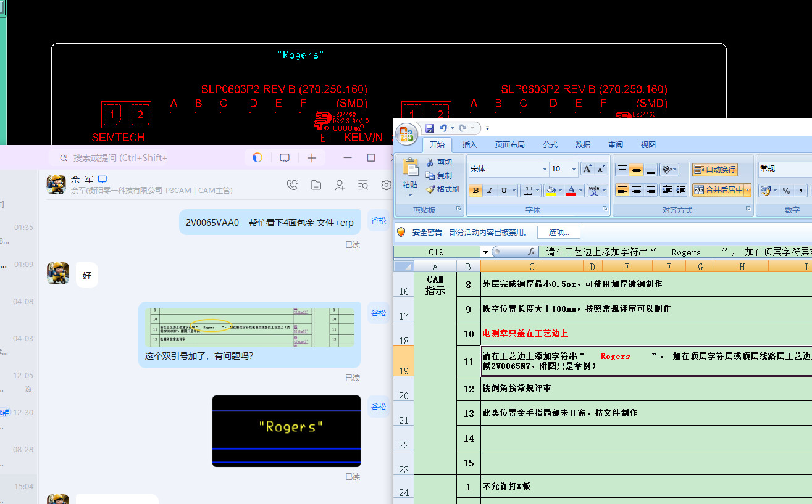Select all cells via corner box
Viewport: 812px width, 504px height.
tap(403, 266)
